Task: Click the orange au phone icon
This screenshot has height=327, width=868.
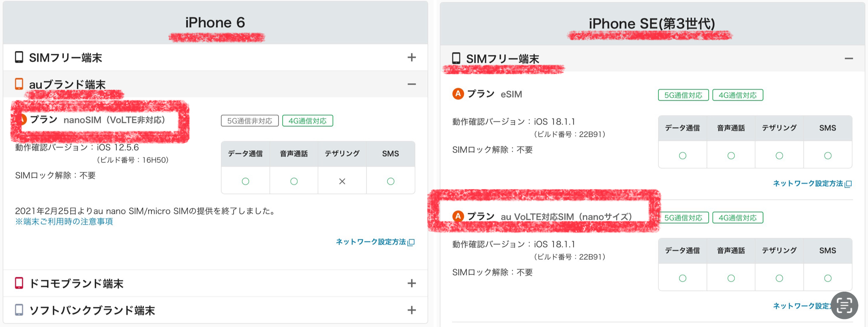Action: click(19, 84)
